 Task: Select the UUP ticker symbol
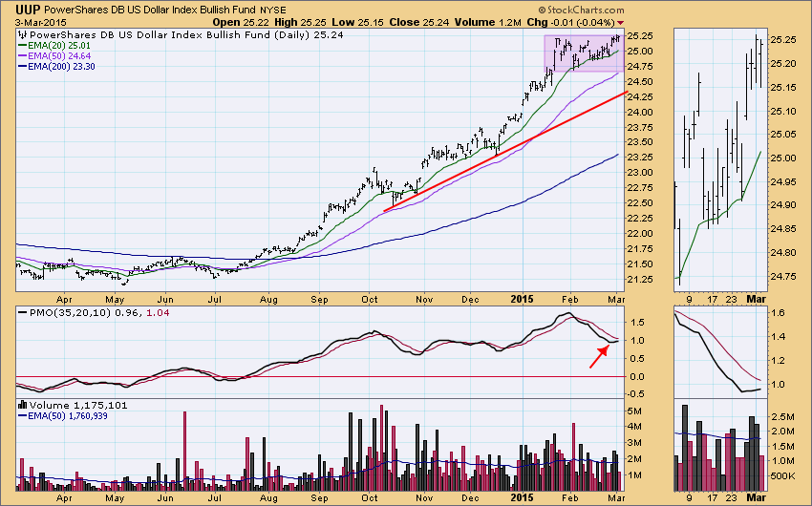pyautogui.click(x=29, y=10)
